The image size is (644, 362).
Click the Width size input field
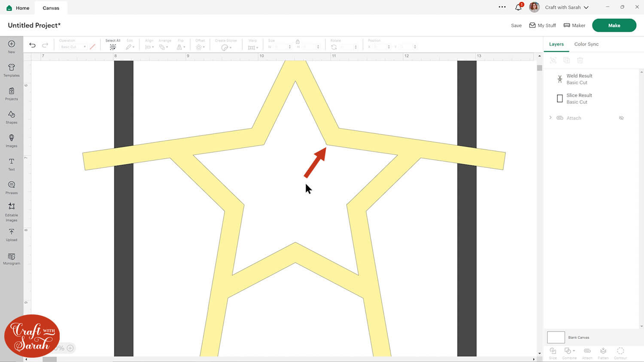[x=283, y=47]
